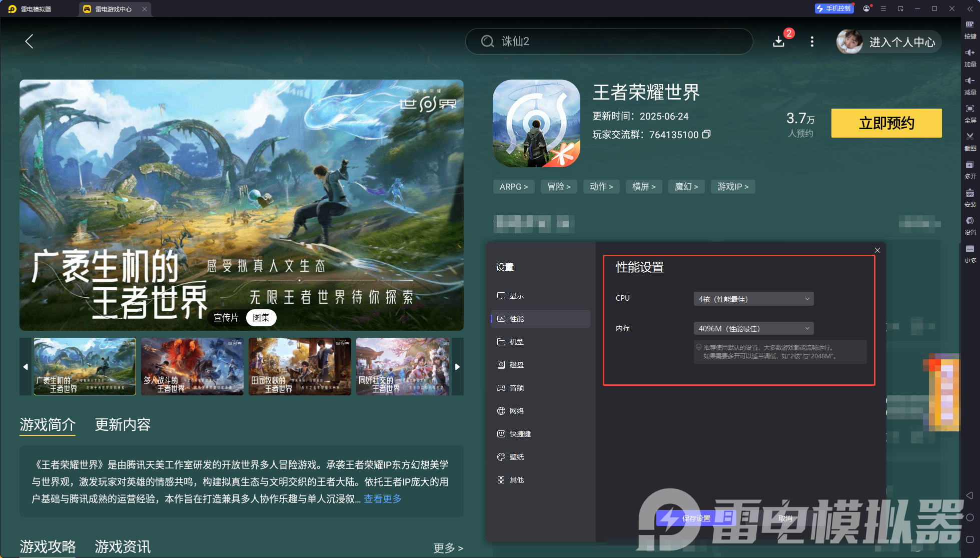Take a screenshot using the 截图 icon
Image resolution: width=980 pixels, height=558 pixels.
tap(970, 142)
